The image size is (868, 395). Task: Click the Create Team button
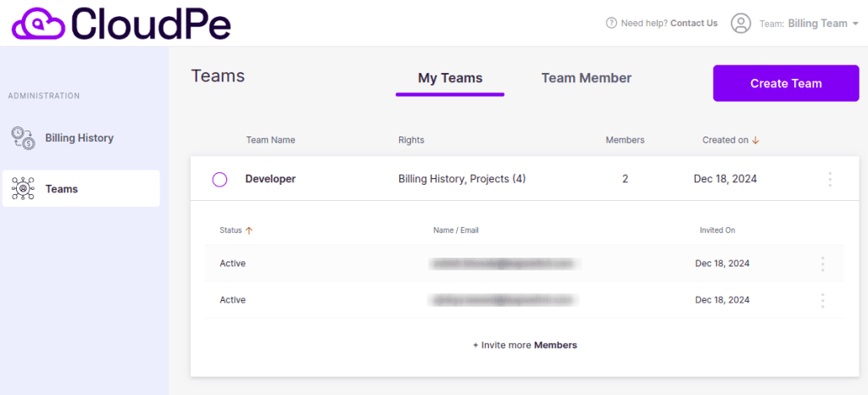[x=786, y=84]
